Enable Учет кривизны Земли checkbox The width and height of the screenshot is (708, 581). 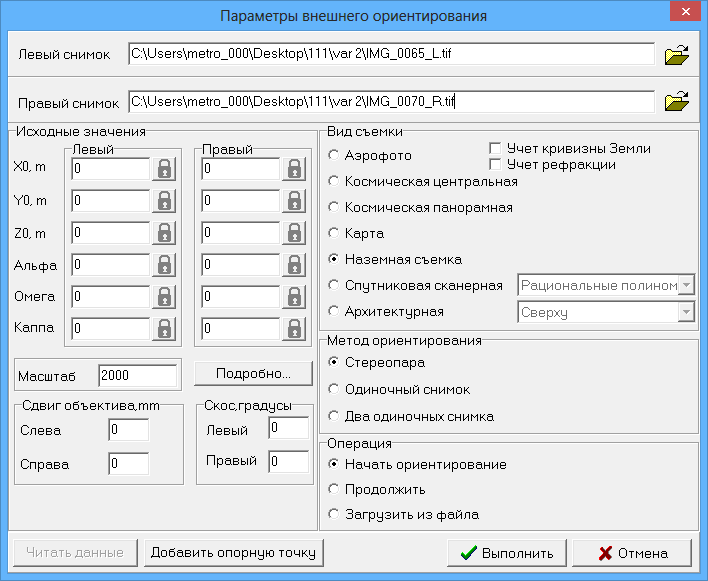495,149
